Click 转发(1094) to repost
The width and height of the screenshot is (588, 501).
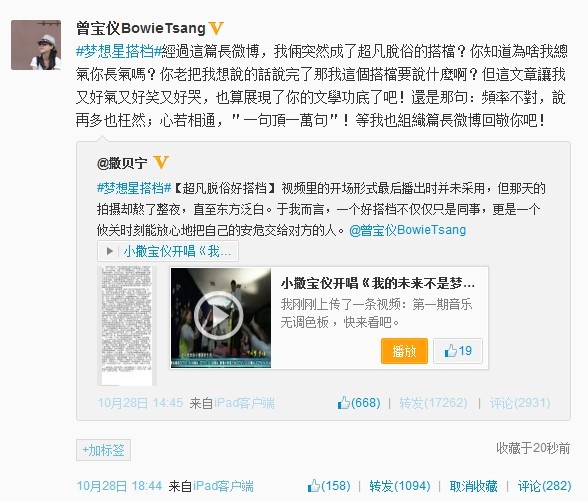pos(400,486)
